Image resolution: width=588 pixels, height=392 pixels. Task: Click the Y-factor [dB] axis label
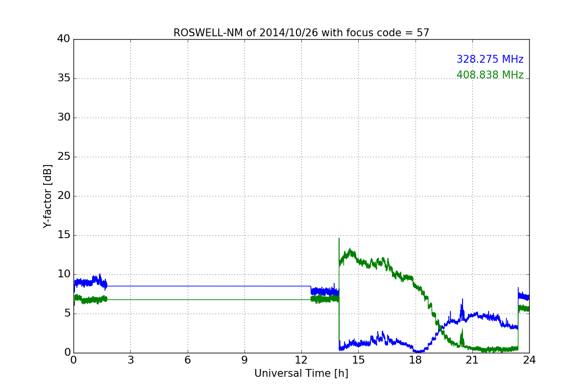(48, 196)
